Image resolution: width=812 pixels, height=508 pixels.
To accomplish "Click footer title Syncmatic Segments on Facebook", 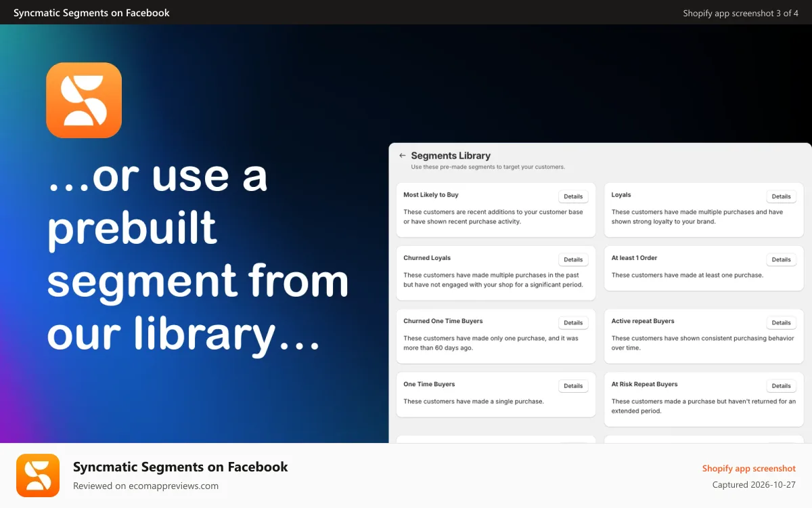I will click(181, 467).
